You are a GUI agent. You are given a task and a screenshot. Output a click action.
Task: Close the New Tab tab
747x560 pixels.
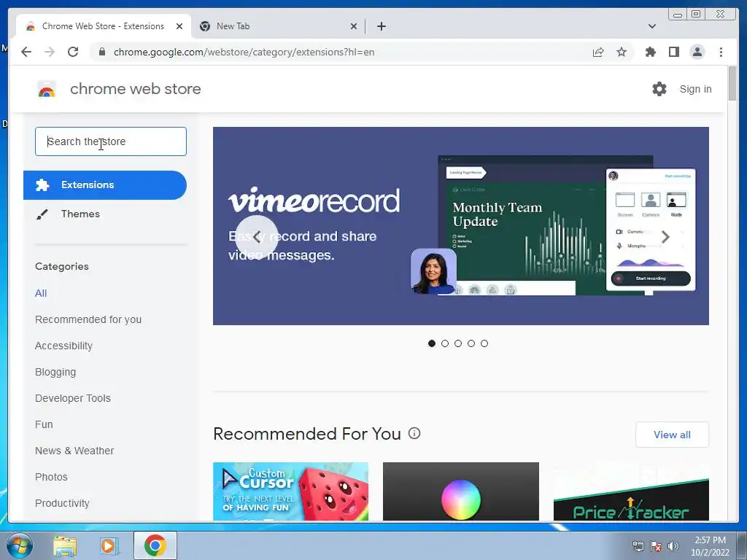coord(354,26)
